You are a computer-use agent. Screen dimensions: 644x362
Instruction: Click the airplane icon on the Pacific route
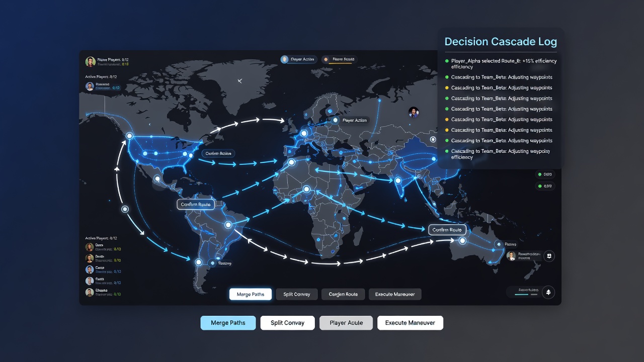tap(117, 169)
